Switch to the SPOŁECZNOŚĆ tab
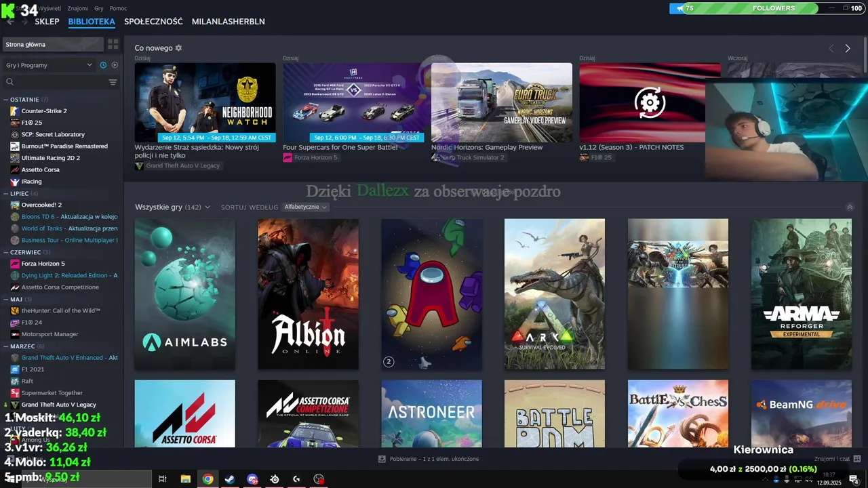This screenshot has width=868, height=488. [153, 22]
